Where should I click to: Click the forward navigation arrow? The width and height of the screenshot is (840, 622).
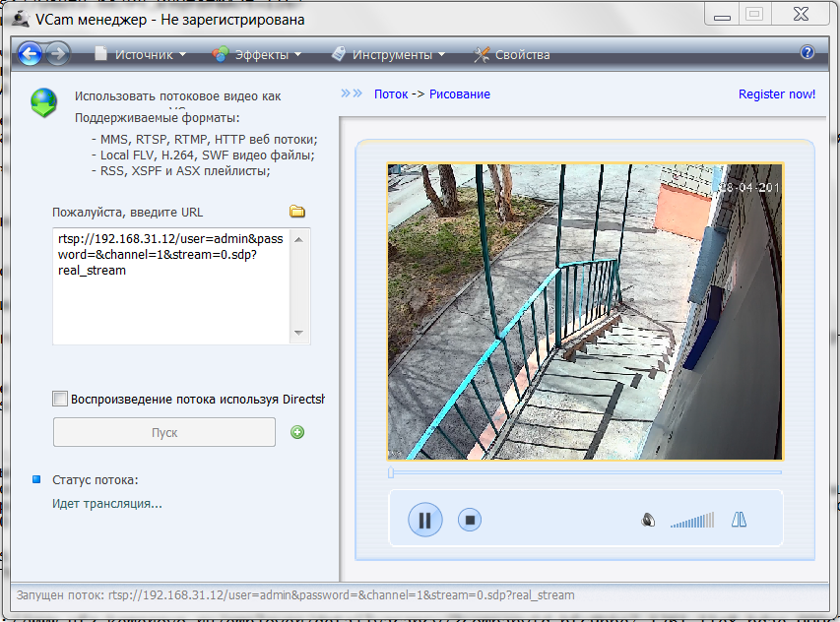tap(57, 54)
